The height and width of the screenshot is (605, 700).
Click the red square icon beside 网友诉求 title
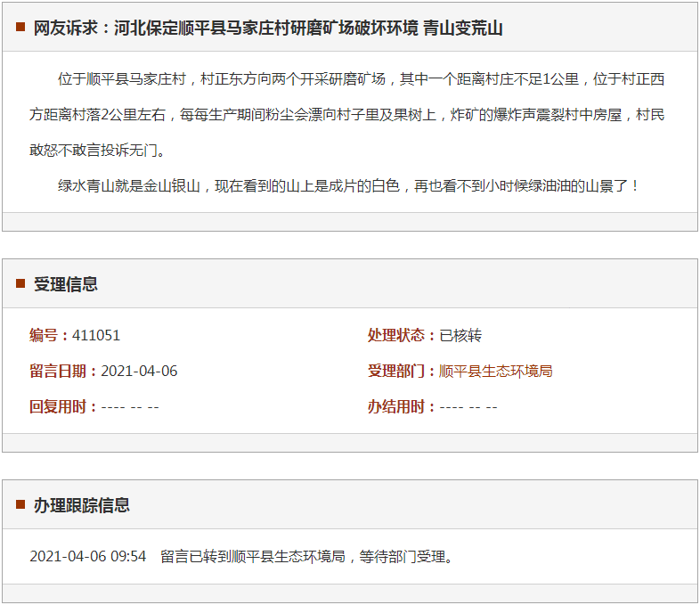(x=20, y=28)
